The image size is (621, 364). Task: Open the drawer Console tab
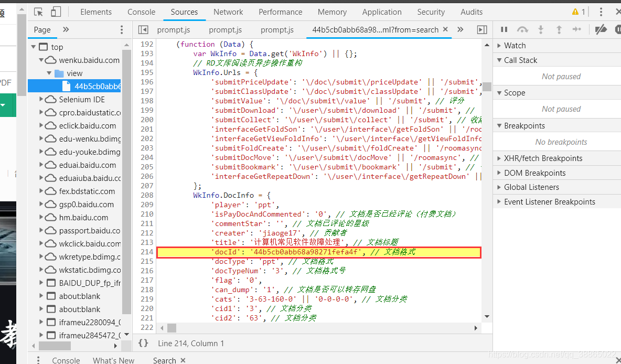[66, 360]
